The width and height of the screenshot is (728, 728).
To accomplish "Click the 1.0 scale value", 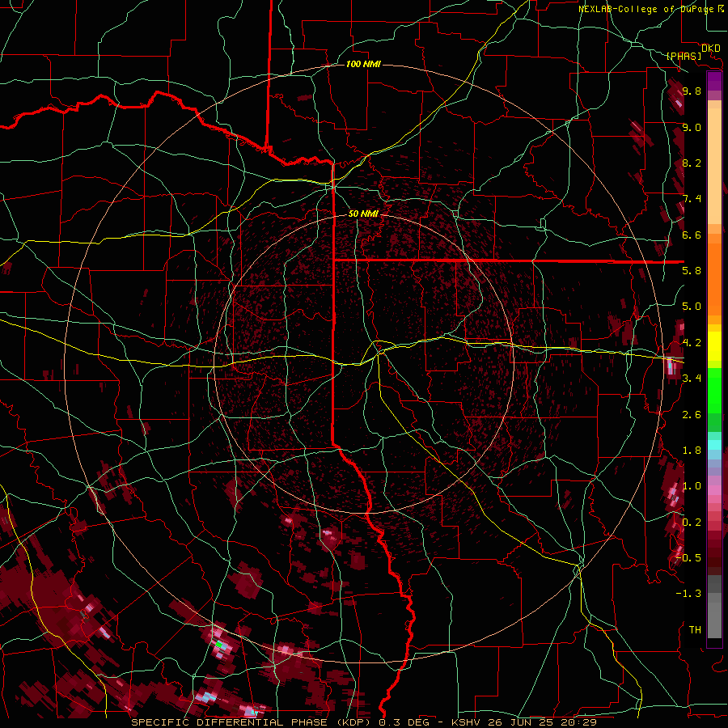I will 692,486.
